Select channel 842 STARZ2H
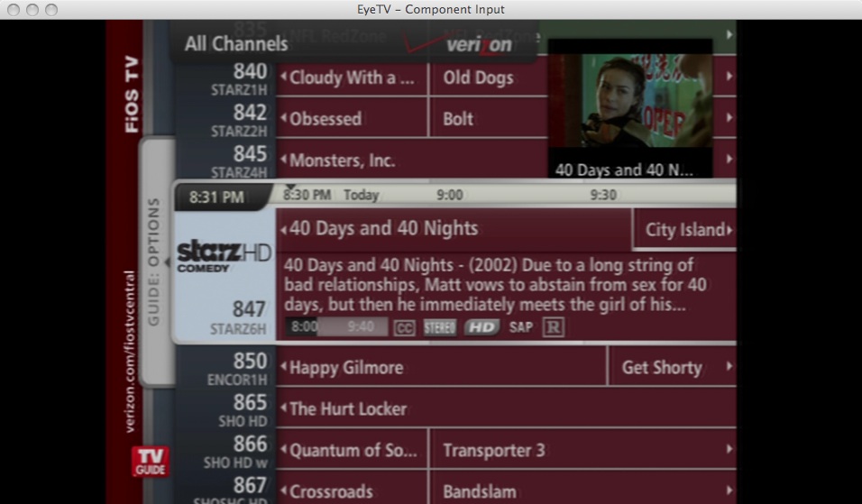 225,119
